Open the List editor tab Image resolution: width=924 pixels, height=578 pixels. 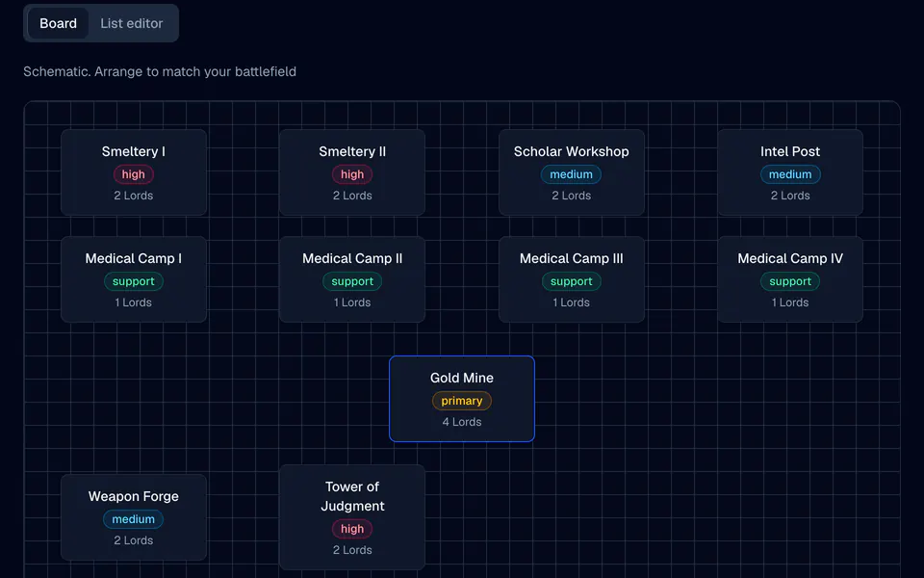coord(132,23)
